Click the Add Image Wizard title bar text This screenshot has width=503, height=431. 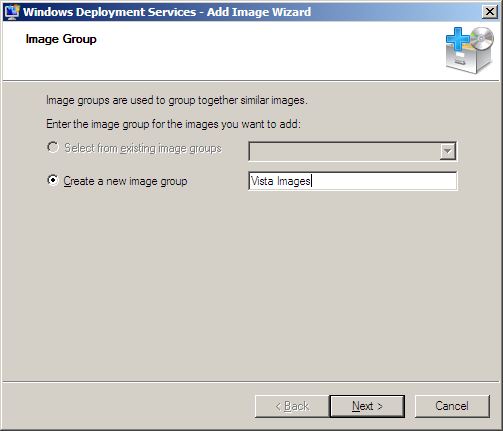167,12
